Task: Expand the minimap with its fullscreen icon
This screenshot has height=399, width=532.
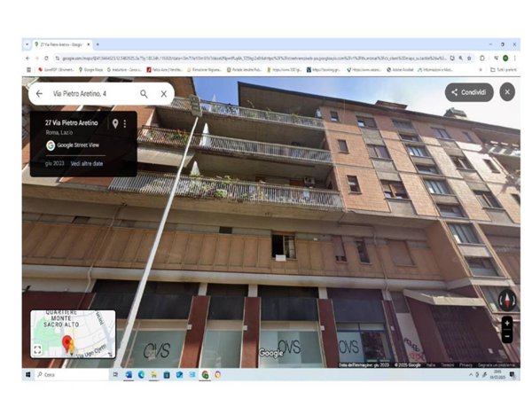Action: [37, 349]
